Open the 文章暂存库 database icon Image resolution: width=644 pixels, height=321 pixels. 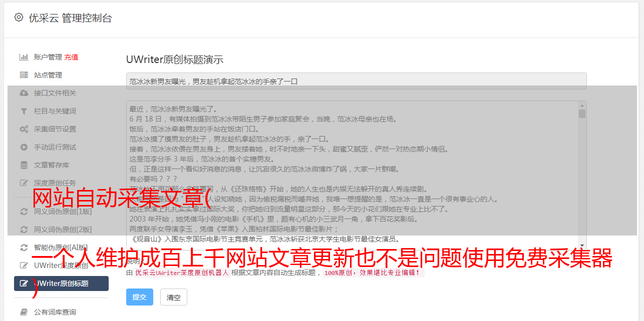24,165
